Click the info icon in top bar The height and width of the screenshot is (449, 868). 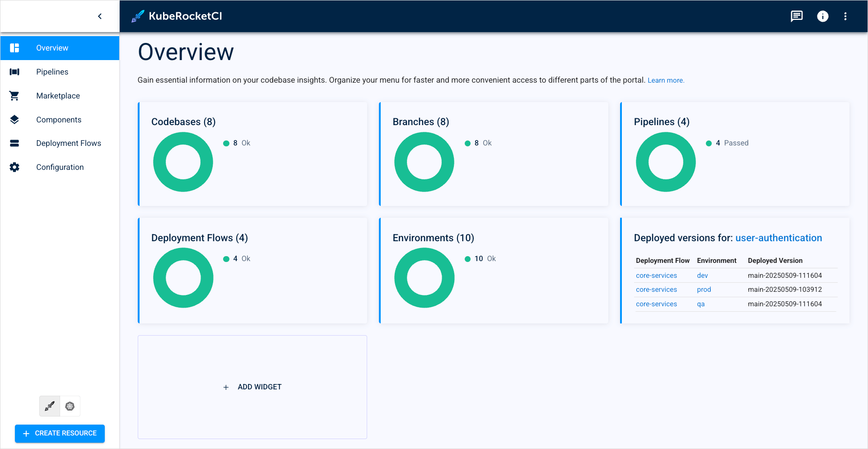click(x=822, y=16)
